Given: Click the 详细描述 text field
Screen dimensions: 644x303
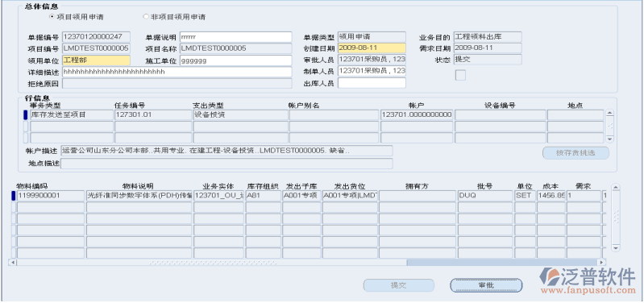Looking at the screenshot, I should point(177,72).
